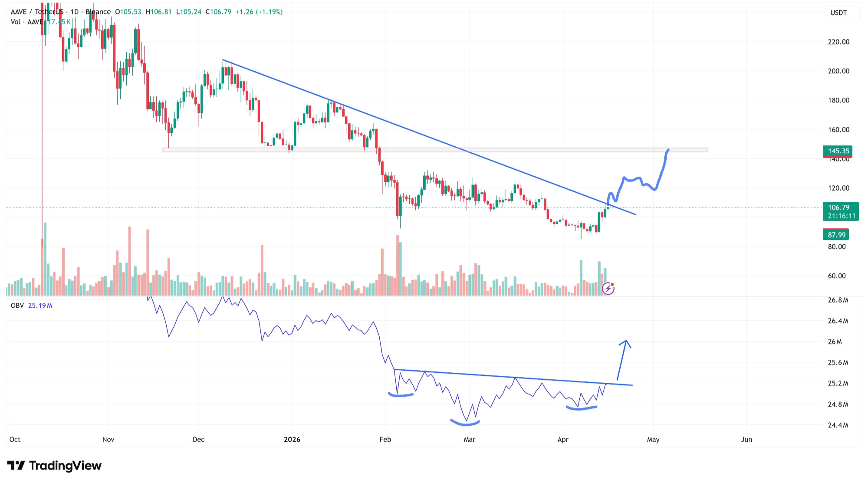
Task: Click the Apr label on time axis
Action: (x=563, y=439)
